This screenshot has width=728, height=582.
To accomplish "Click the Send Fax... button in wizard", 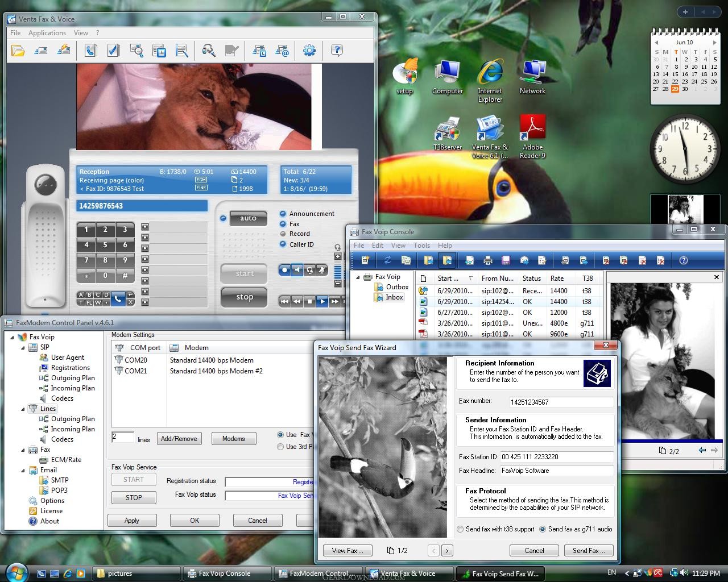I will [589, 551].
